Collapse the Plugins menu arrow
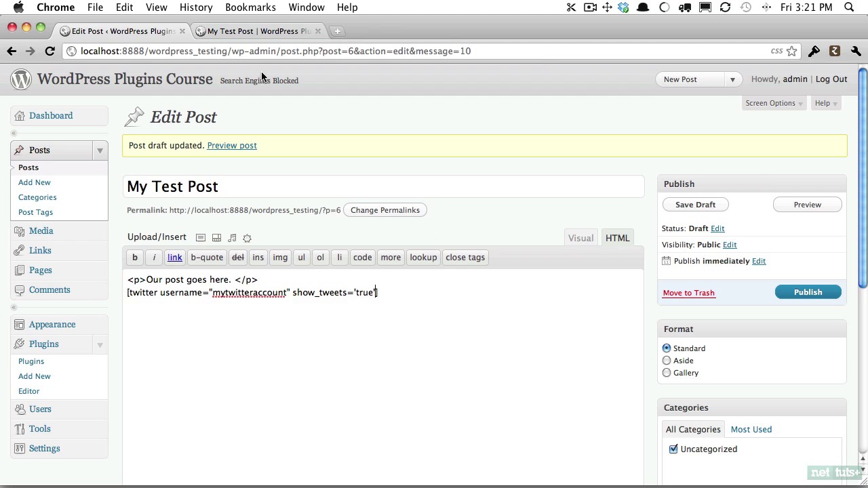 pyautogui.click(x=100, y=344)
